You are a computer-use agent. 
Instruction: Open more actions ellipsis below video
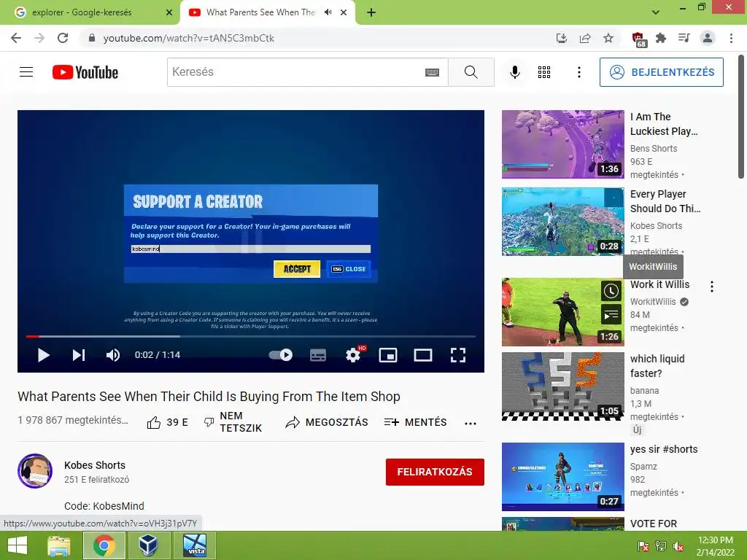471,424
